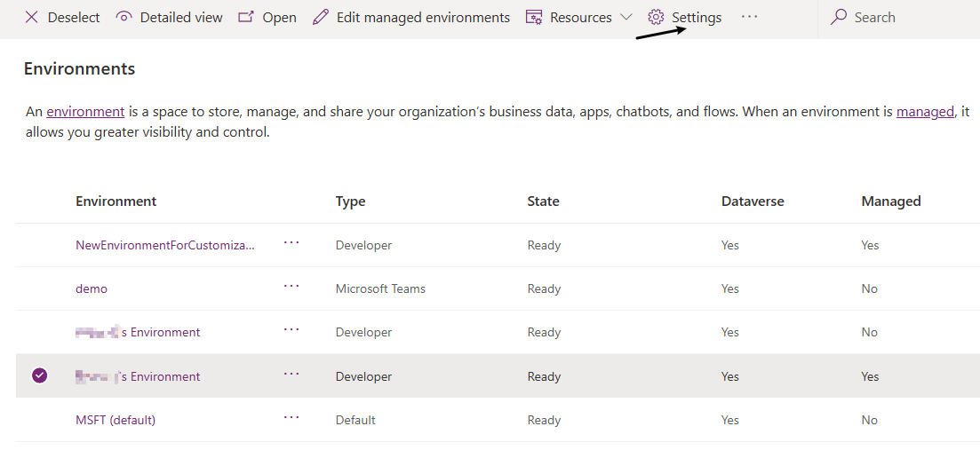Open more options for MSFT (default) row
Screen dimensions: 980x458
(291, 418)
